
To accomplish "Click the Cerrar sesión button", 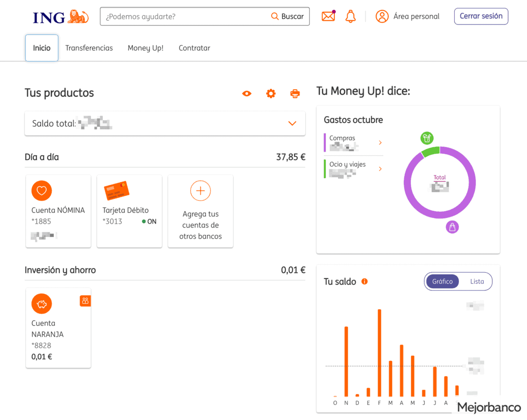I will 481,16.
